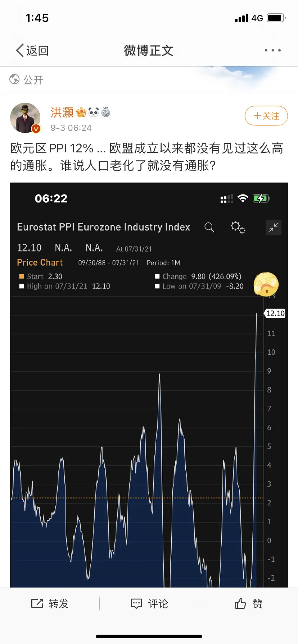
Task: Tap the Period: 1M selector
Action: [163, 263]
